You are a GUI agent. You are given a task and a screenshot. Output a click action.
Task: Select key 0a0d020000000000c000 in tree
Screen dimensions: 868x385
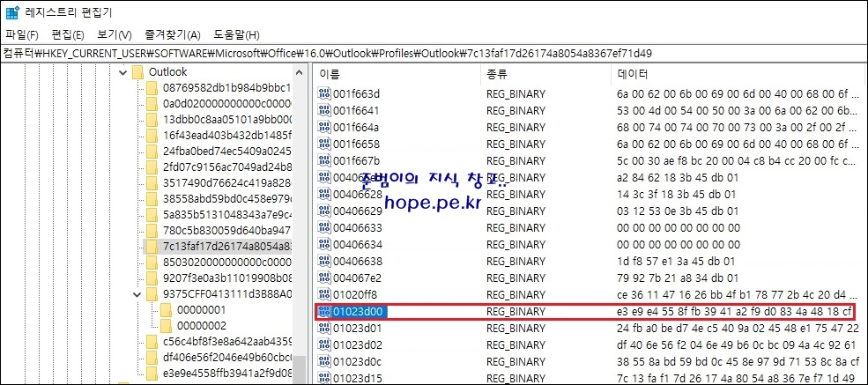pyautogui.click(x=227, y=104)
